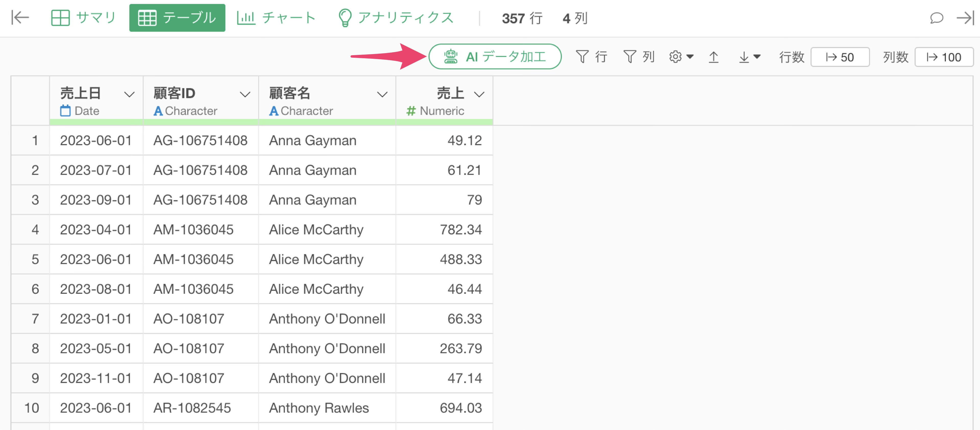
Task: Select Alice McCarthy in row 4
Action: pos(327,230)
